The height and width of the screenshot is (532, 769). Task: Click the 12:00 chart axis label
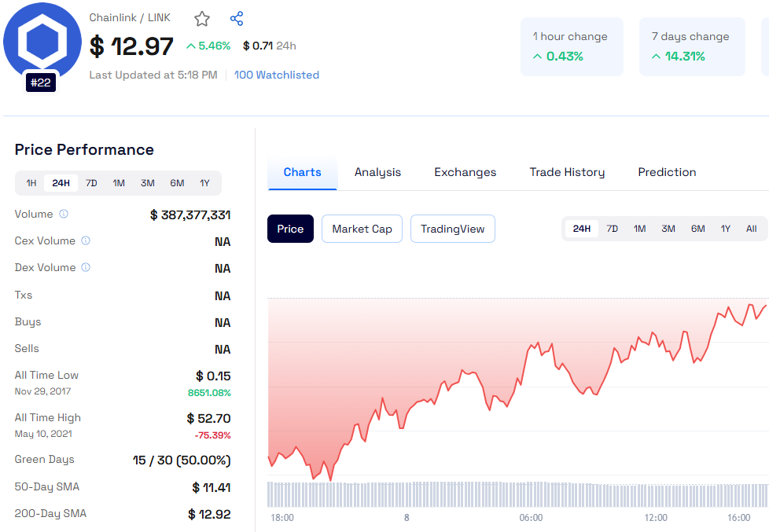[656, 518]
